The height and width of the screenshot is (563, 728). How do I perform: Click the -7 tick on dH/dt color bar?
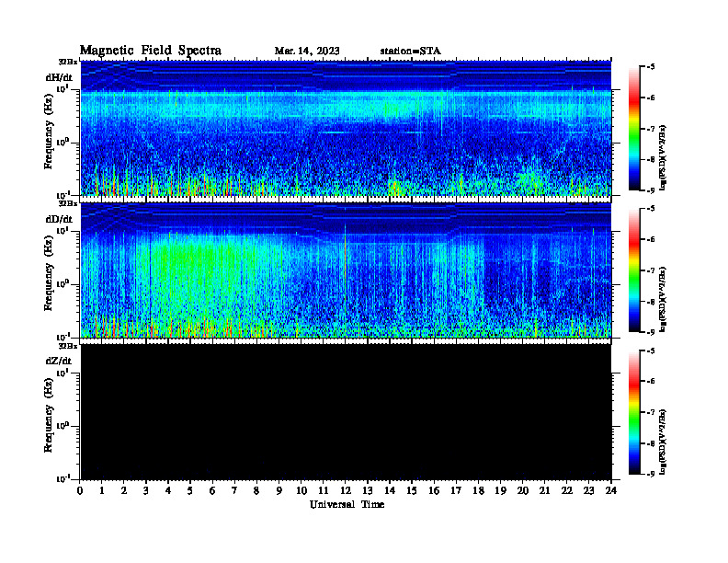[651, 129]
